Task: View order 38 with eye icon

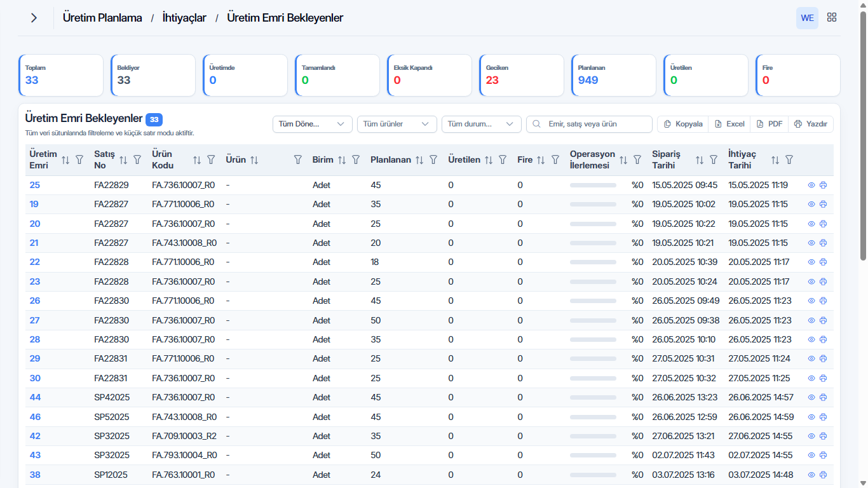Action: pos(811,475)
